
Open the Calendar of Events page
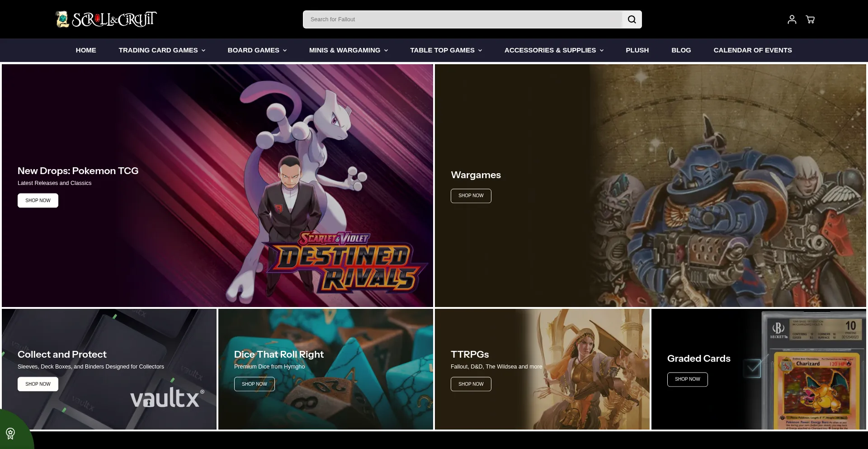click(x=752, y=50)
